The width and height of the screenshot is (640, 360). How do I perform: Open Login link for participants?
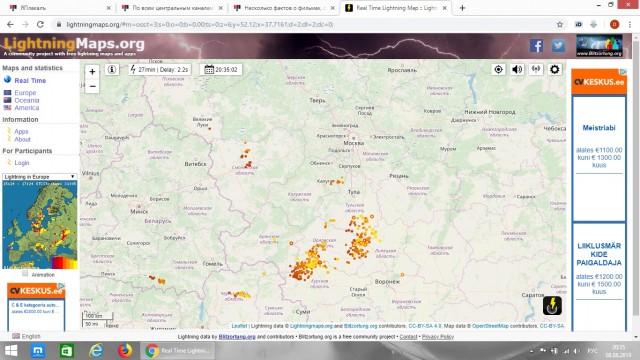click(22, 162)
